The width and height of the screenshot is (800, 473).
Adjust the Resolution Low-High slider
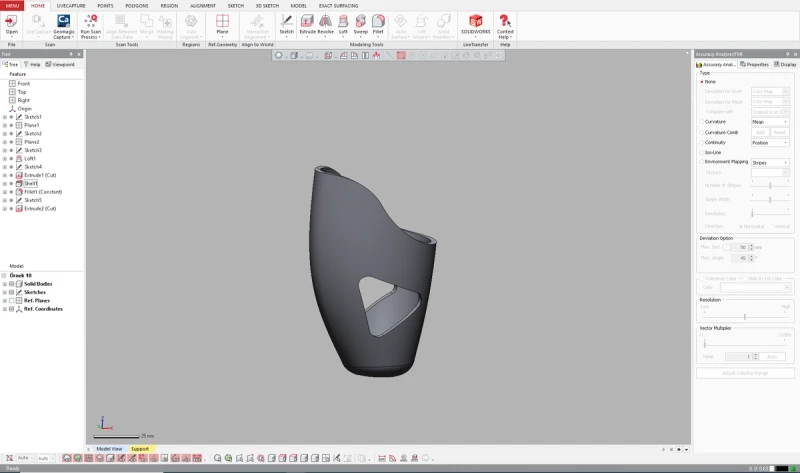click(x=744, y=317)
